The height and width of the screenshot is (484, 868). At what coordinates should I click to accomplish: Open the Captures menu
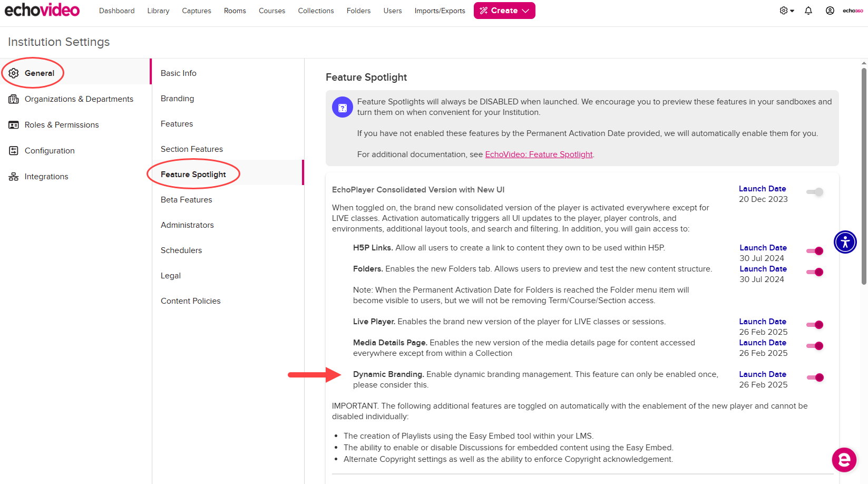tap(197, 11)
